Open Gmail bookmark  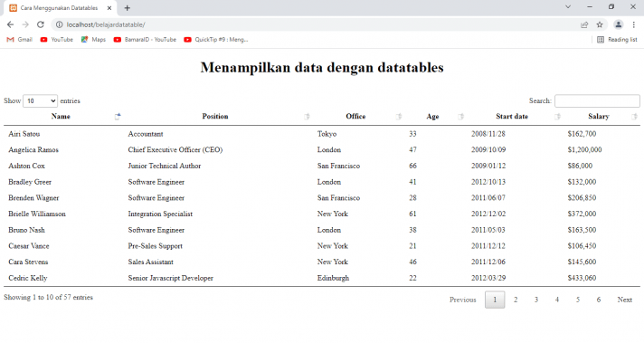[x=20, y=40]
